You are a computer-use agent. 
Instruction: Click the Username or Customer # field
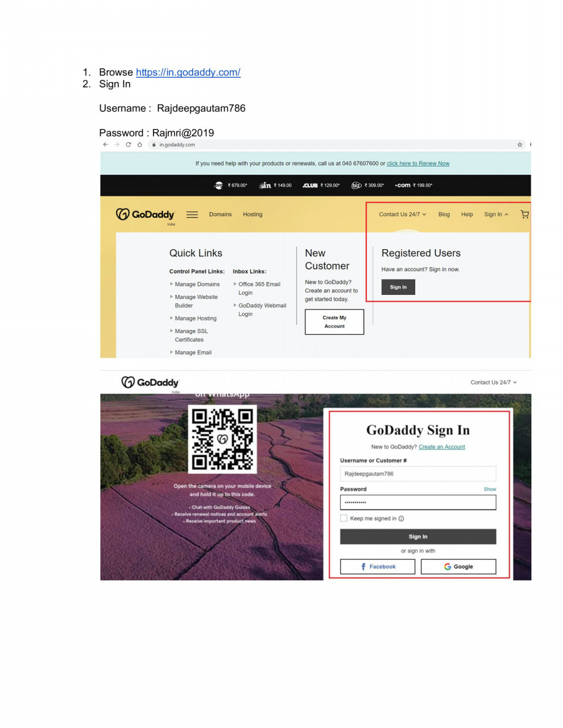[418, 474]
